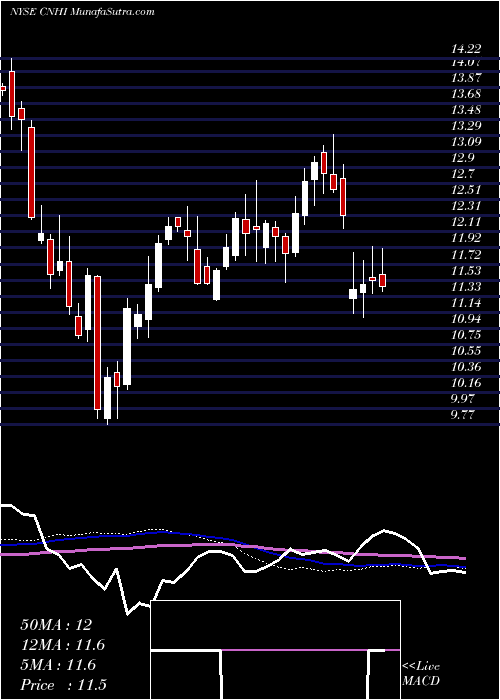Click the <<Live MACD label
This screenshot has height=700, width=500.
[x=421, y=673]
